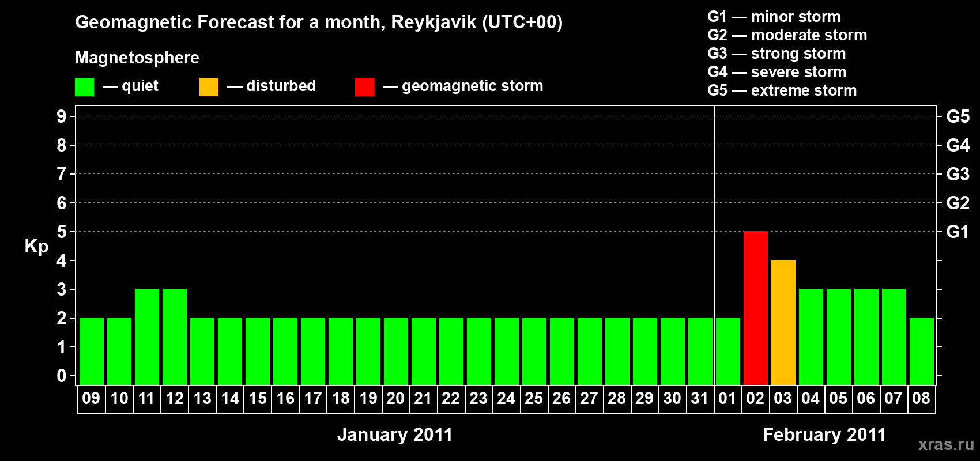Click the date label 06
This screenshot has height=461, width=980.
pos(866,398)
